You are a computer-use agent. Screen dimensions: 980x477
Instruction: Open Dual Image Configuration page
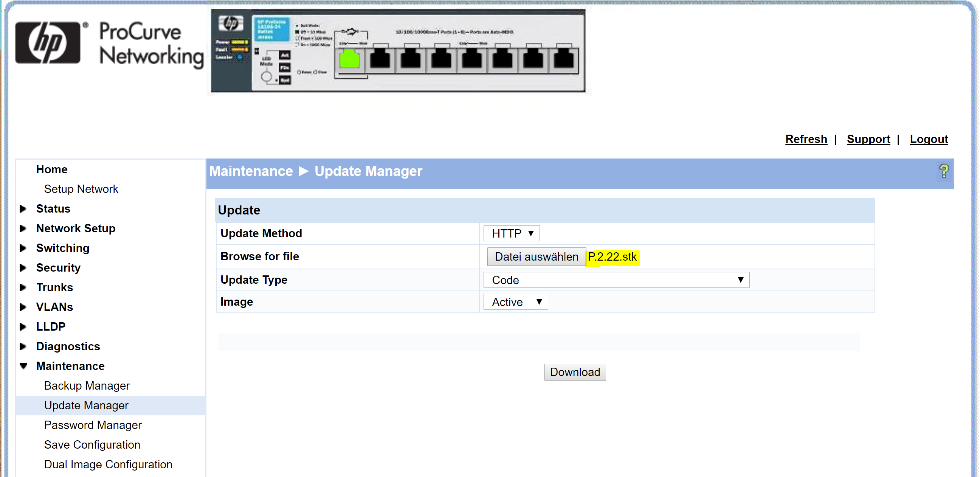[108, 465]
